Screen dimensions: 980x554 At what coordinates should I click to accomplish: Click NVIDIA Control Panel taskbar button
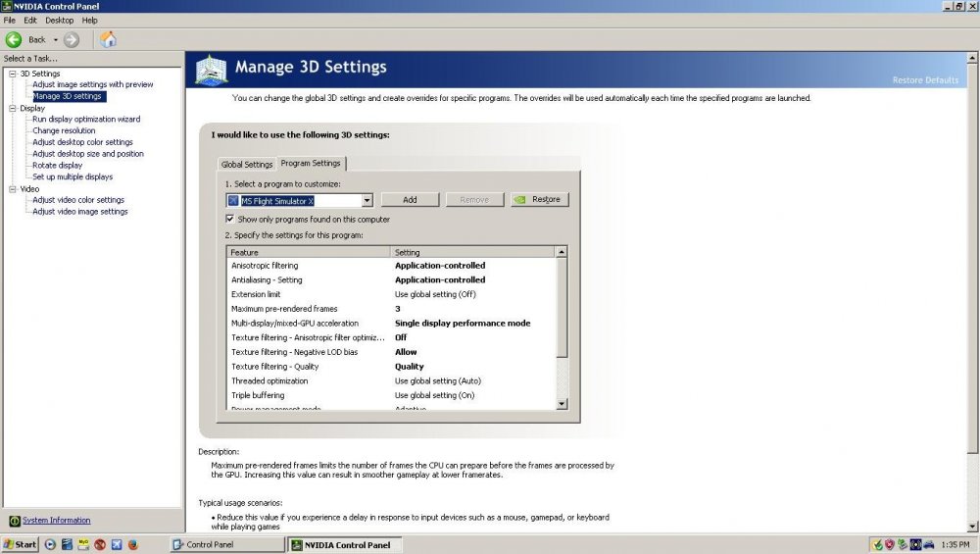(345, 544)
